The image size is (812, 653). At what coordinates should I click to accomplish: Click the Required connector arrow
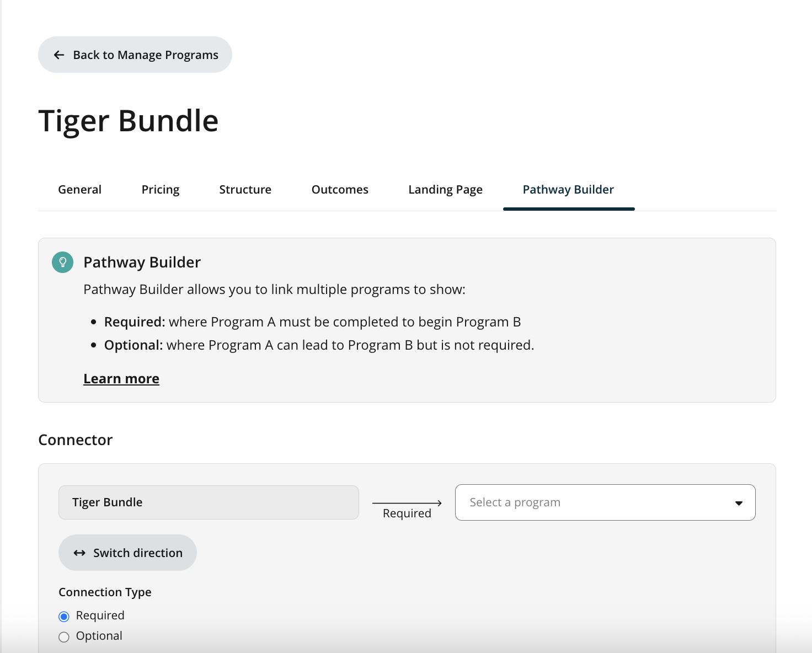[x=407, y=503]
